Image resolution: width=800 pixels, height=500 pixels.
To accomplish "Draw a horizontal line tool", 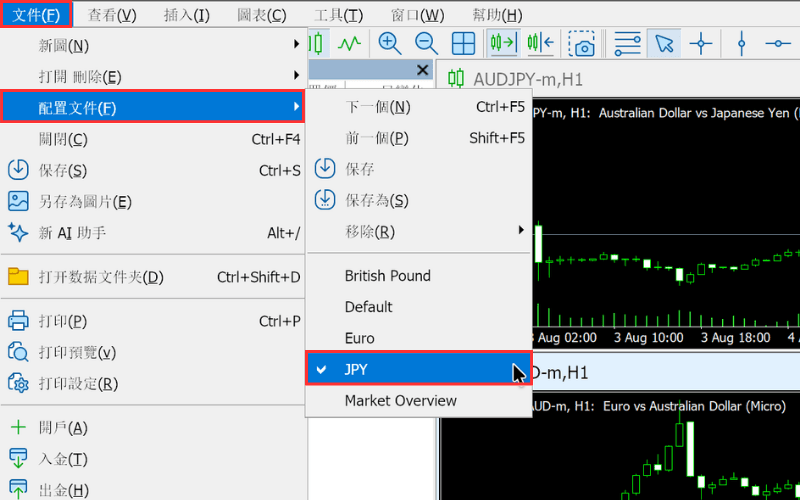I will (x=778, y=43).
